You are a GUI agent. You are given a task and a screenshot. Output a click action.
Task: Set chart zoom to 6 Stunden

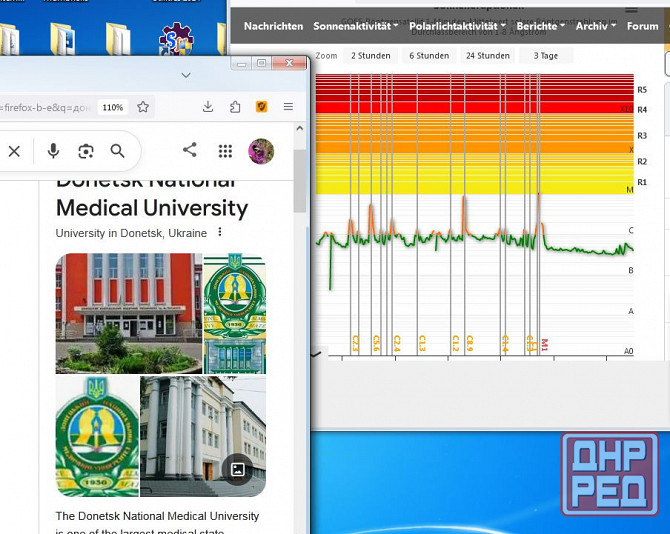click(x=429, y=56)
